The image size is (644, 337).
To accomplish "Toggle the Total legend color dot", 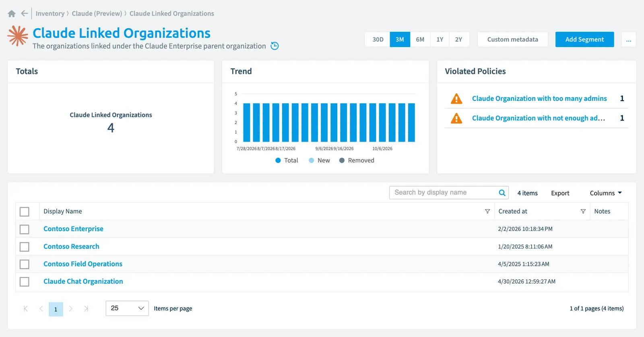I will [278, 160].
